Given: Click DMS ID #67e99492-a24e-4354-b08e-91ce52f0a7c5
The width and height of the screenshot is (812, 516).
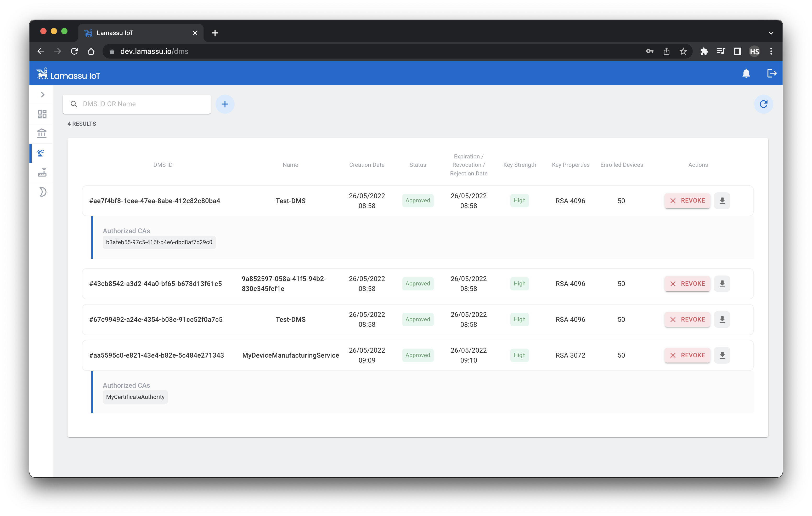Looking at the screenshot, I should point(156,319).
